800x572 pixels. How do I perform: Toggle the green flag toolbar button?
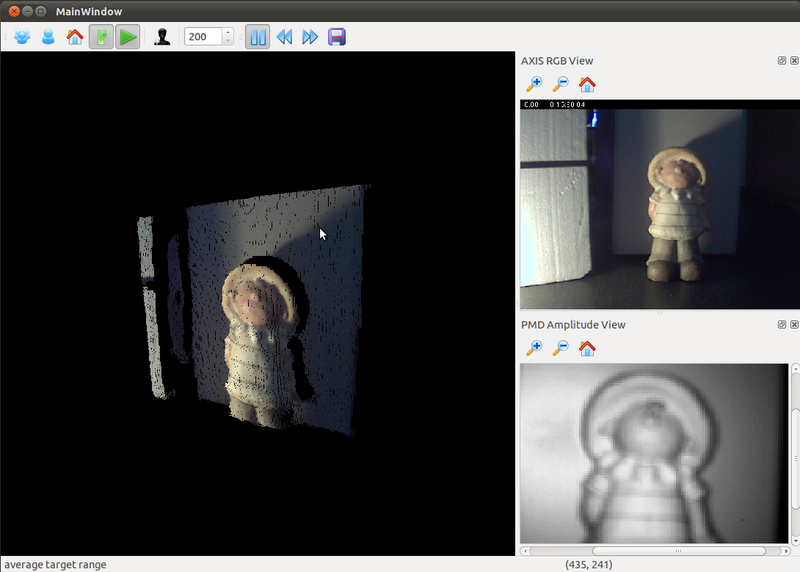101,37
